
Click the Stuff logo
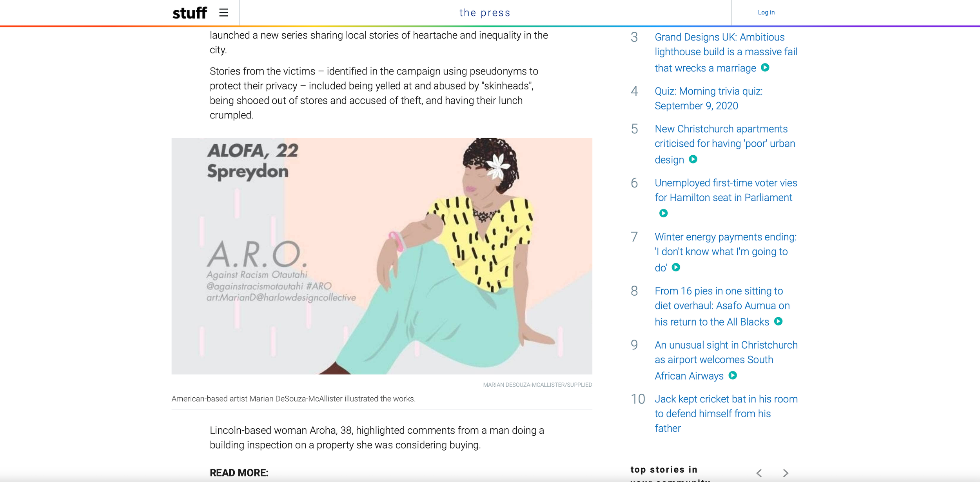[x=190, y=13]
